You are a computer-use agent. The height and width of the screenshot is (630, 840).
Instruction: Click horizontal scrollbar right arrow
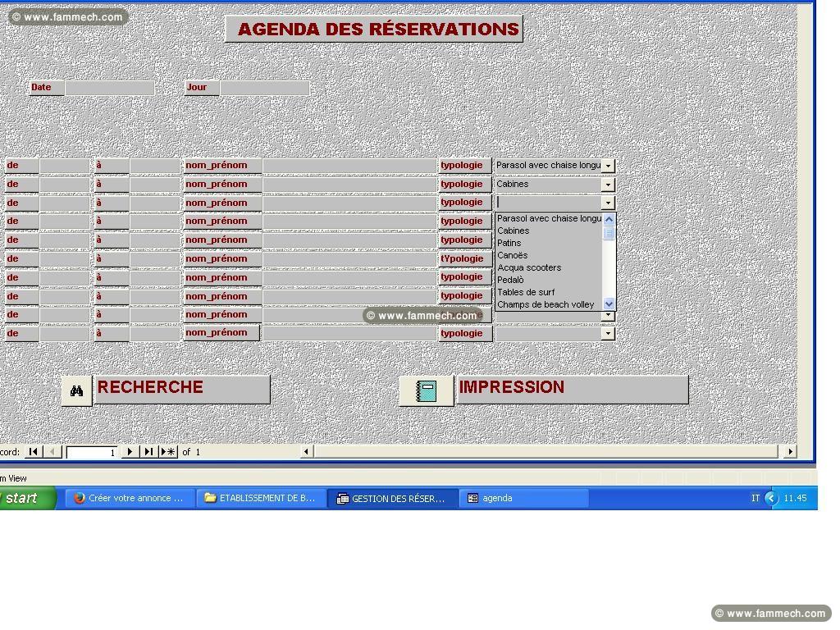pos(790,452)
